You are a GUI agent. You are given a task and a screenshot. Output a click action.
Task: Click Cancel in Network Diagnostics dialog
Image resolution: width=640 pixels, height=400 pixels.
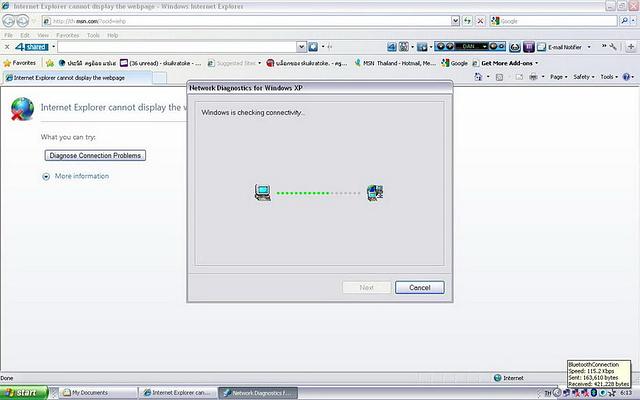click(x=420, y=288)
